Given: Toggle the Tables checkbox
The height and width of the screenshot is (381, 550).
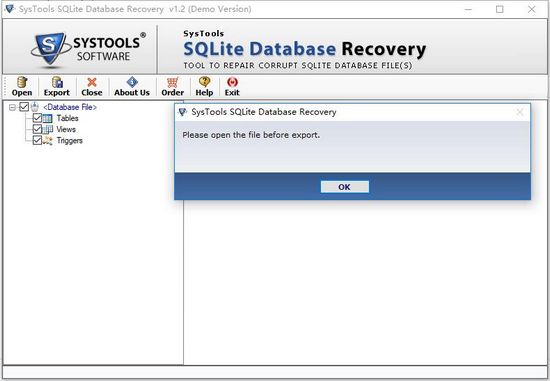Looking at the screenshot, I should point(37,118).
